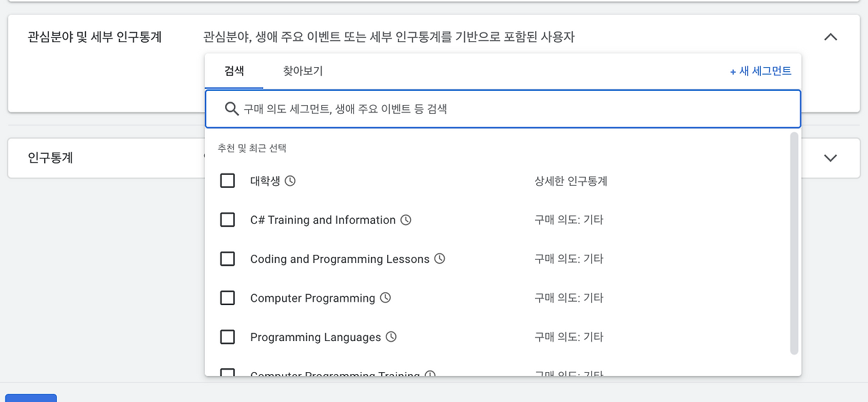The width and height of the screenshot is (868, 402).
Task: Switch to the 찾아보기 tab
Action: click(x=302, y=71)
